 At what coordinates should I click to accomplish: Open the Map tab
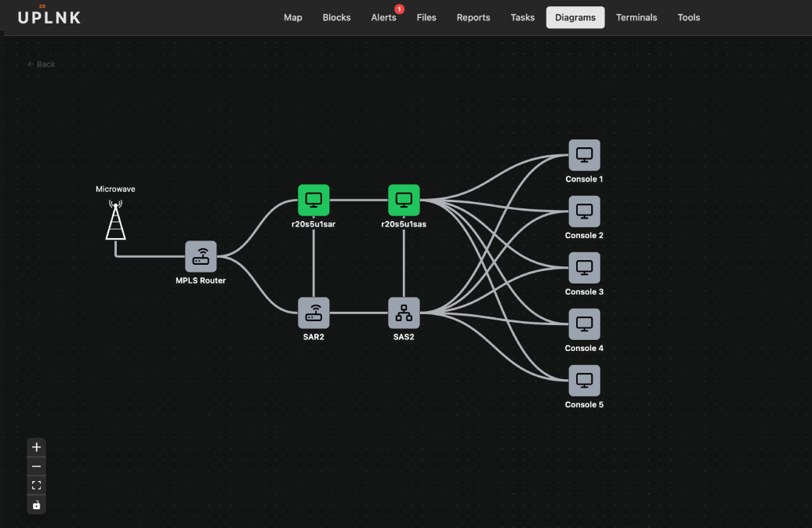[292, 17]
